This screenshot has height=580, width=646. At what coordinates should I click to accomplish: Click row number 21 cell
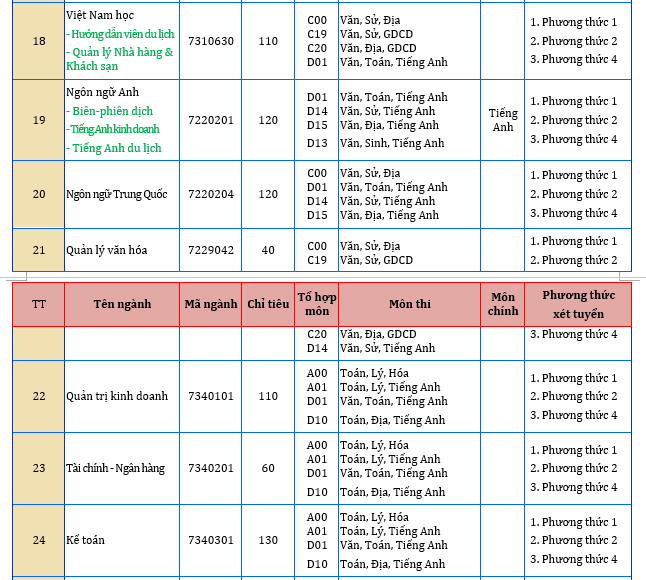[x=39, y=250]
